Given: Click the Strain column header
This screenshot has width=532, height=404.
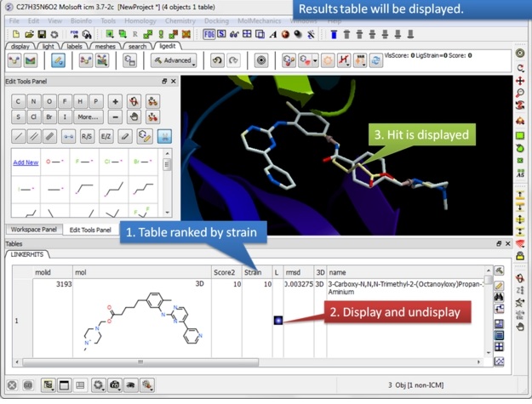Looking at the screenshot, I should pyautogui.click(x=253, y=272).
